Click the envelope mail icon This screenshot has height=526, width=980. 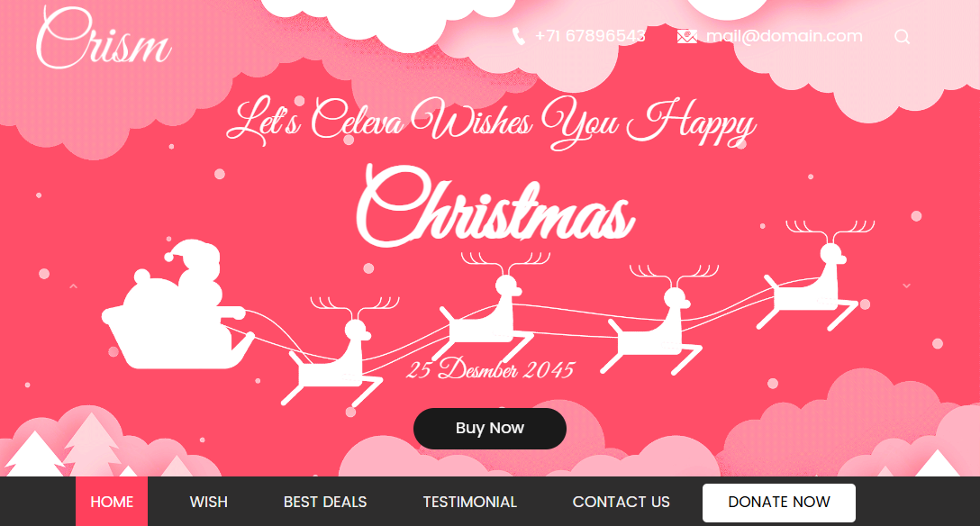point(686,37)
